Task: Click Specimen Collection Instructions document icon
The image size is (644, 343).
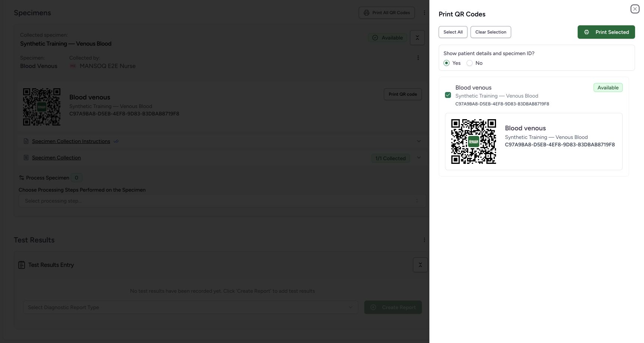Action: click(26, 141)
